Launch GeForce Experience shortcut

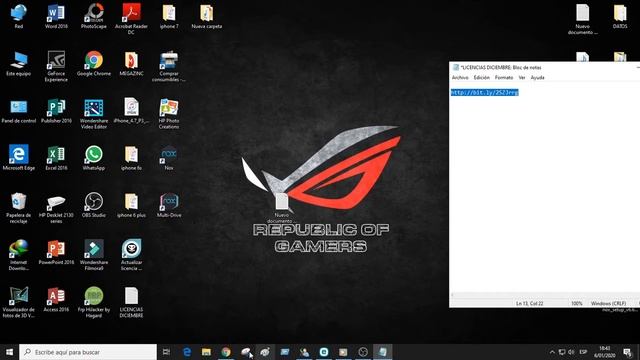pos(56,66)
